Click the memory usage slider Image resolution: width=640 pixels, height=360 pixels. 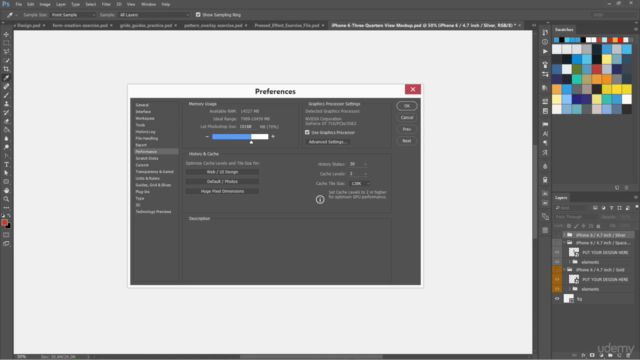tap(240, 137)
